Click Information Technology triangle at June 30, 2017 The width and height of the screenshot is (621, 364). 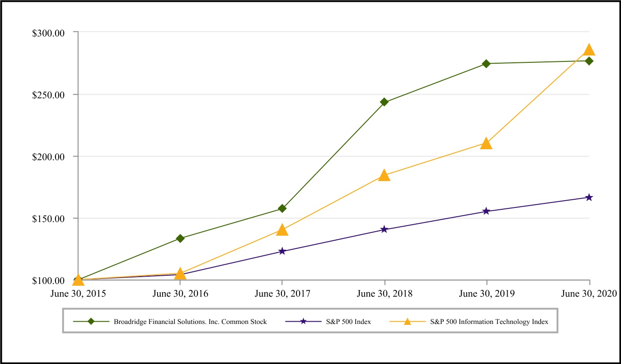(282, 230)
